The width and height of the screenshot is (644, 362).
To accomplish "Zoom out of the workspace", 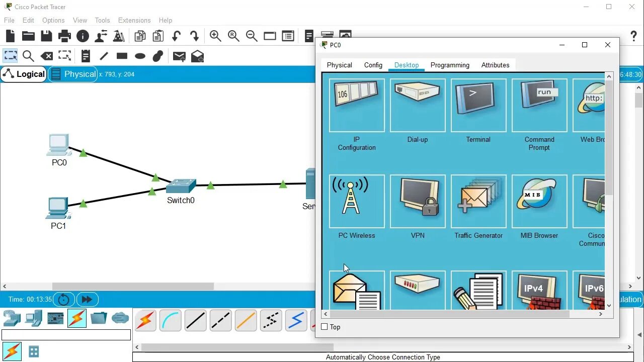I will point(252,36).
